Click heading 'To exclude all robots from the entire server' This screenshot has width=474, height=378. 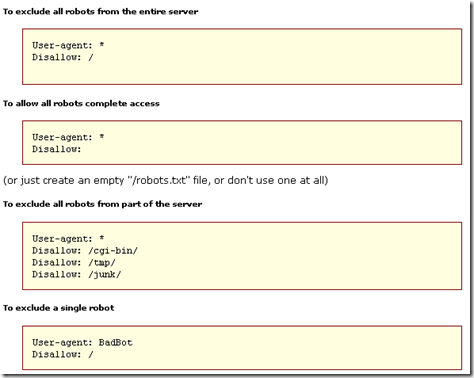(100, 12)
